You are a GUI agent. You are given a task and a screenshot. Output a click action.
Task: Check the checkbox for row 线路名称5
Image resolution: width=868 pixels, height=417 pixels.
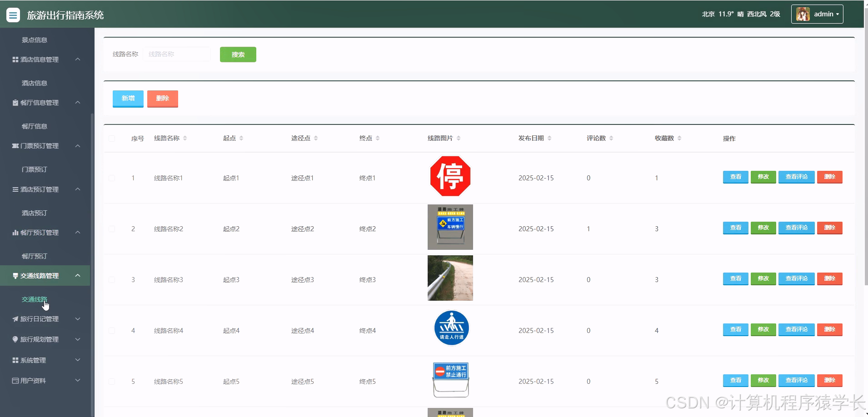click(x=112, y=382)
